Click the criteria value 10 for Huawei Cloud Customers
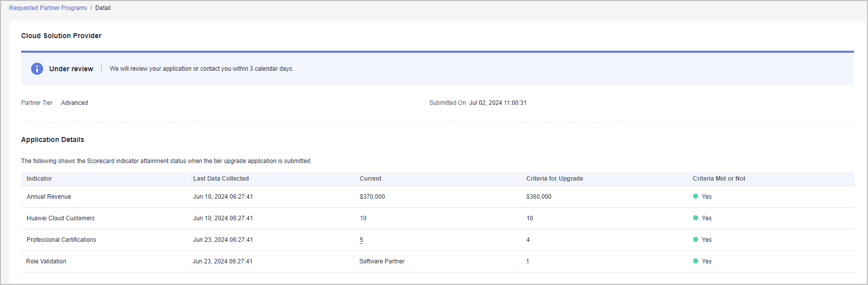868x285 pixels. pyautogui.click(x=530, y=218)
